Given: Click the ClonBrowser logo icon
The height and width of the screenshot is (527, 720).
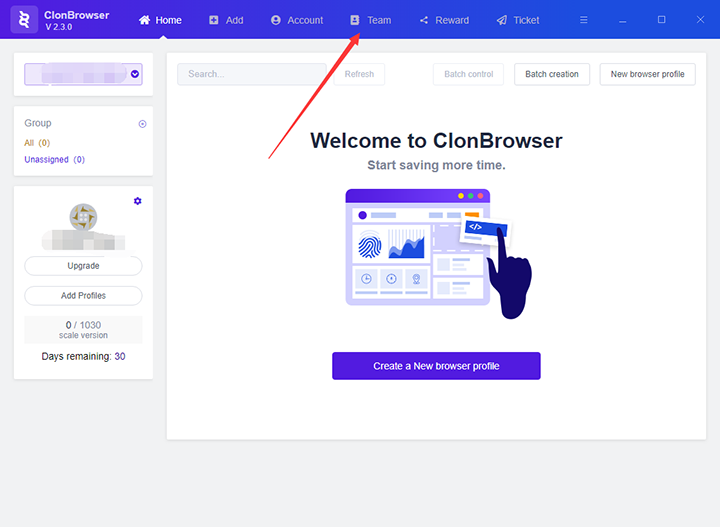Looking at the screenshot, I should (24, 20).
